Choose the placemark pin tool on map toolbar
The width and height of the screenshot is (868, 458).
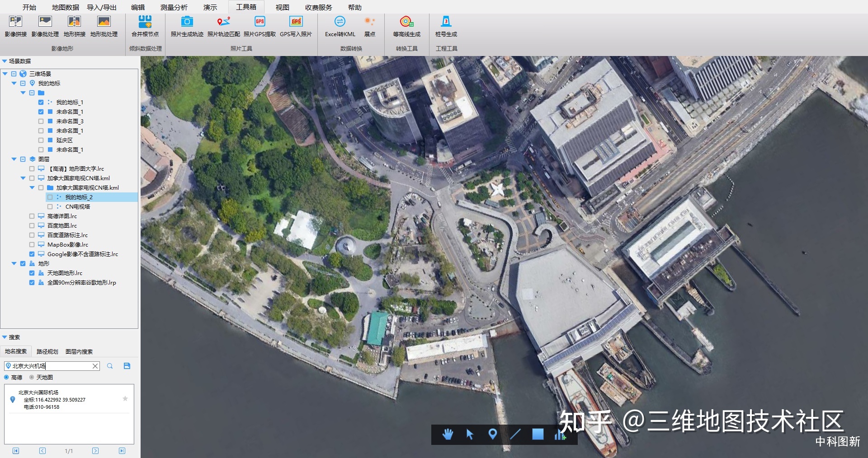tap(493, 435)
